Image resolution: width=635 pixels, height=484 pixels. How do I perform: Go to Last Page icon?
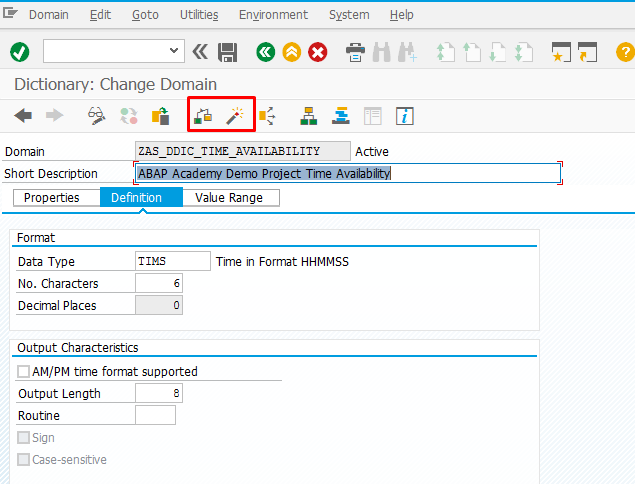(524, 52)
